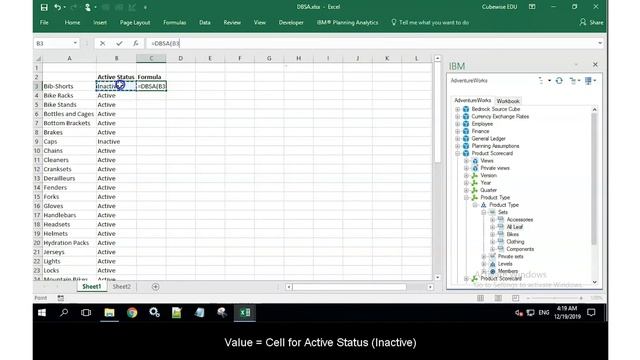
Task: Collapse the Product Scorecard cube node
Action: point(458,153)
